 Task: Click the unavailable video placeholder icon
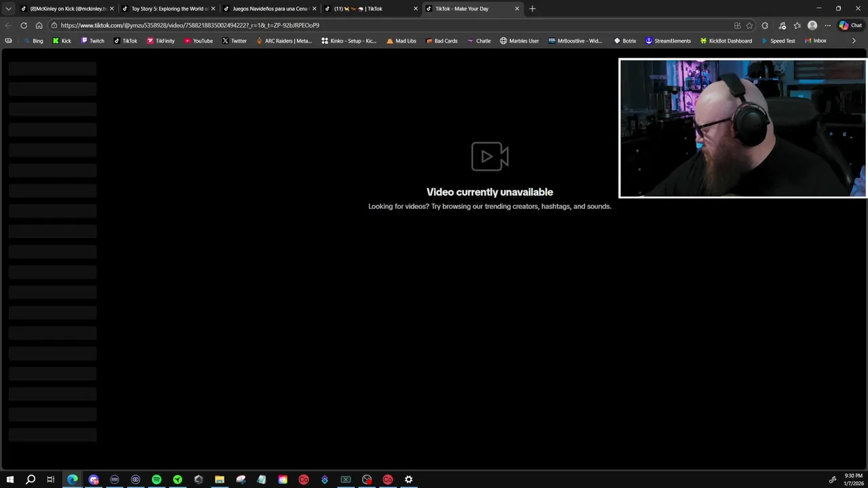coord(490,157)
